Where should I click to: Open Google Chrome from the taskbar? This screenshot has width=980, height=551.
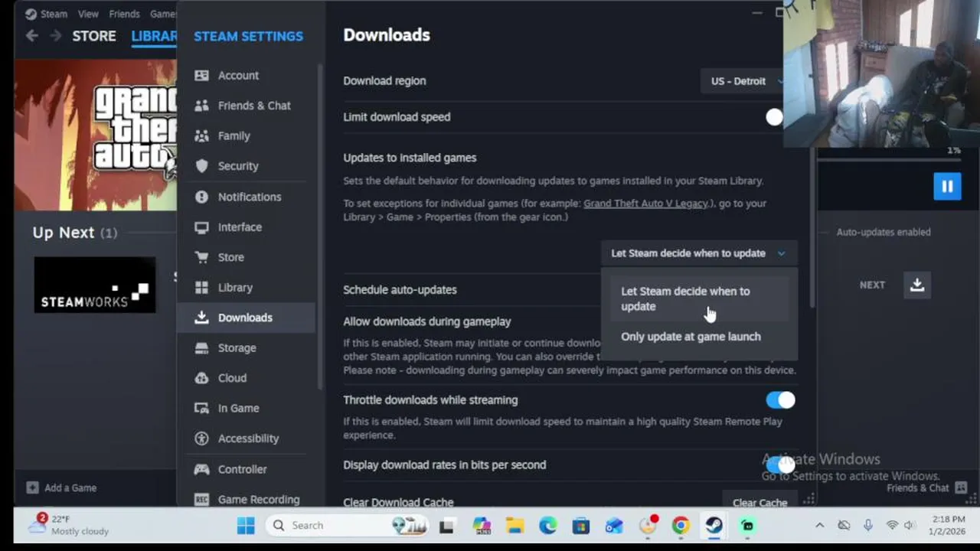(x=681, y=525)
